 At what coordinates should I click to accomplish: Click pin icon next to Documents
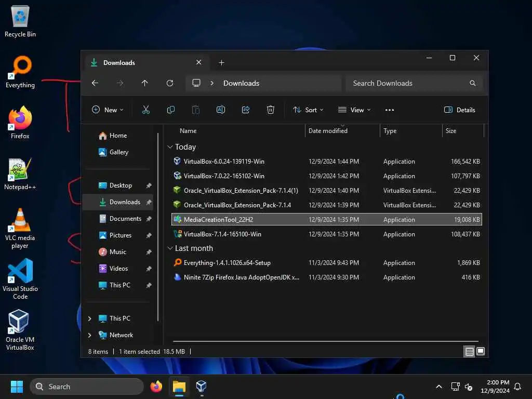coord(149,219)
